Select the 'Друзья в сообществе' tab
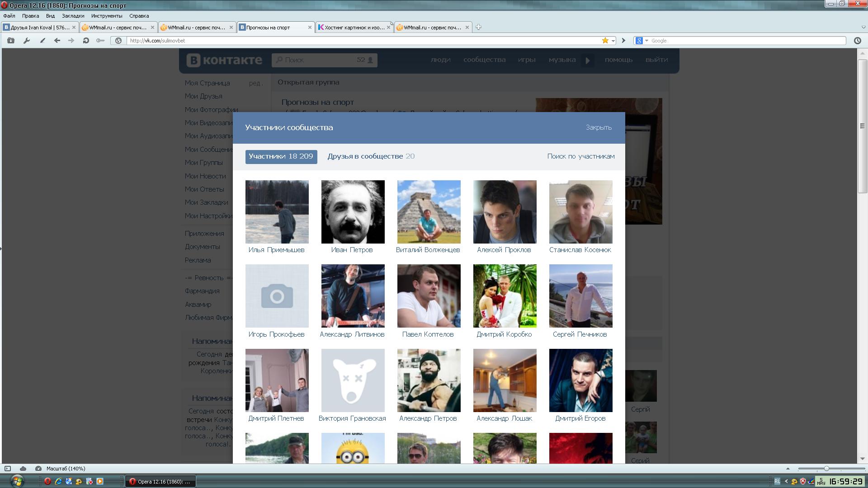 [x=371, y=156]
